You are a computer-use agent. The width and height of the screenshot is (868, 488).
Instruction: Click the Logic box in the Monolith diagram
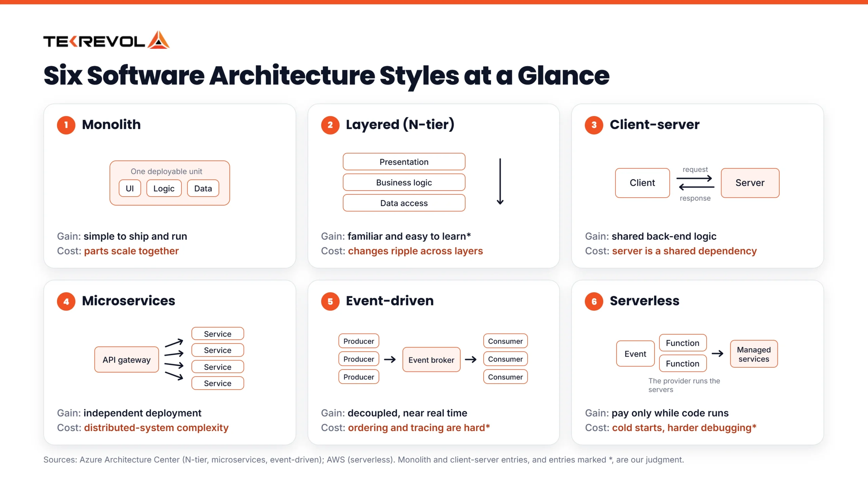coord(164,188)
